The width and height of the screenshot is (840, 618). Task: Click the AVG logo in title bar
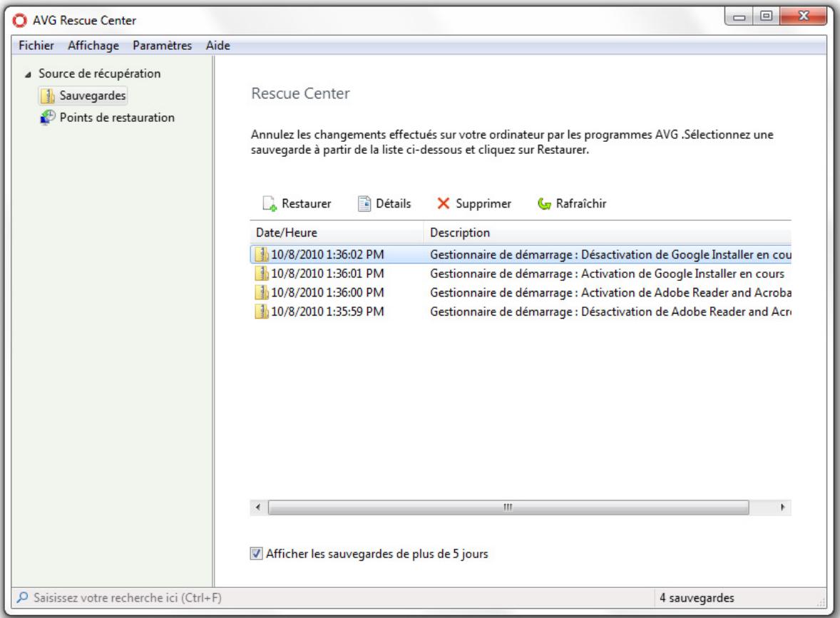(20, 21)
